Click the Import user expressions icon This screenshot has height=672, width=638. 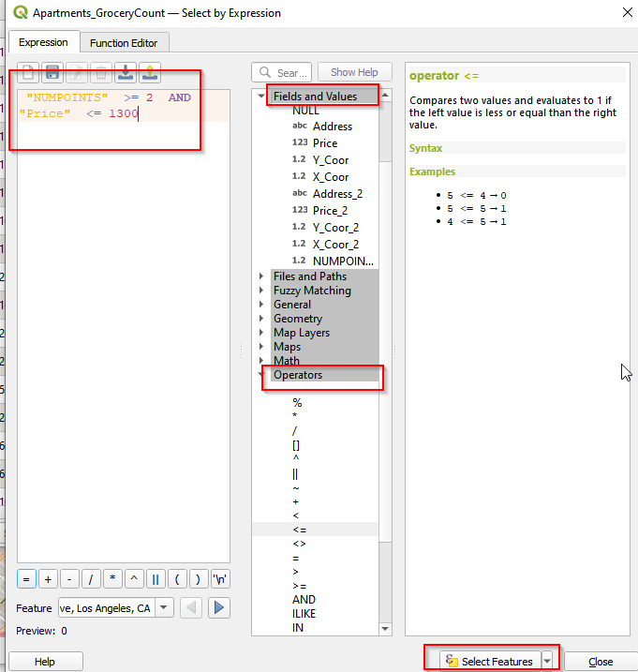point(126,72)
